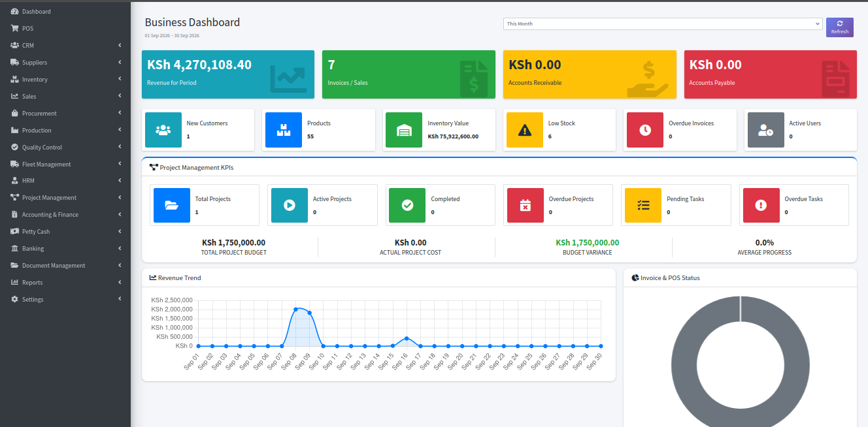
Task: Click the Petty Cash money icon
Action: tap(14, 232)
